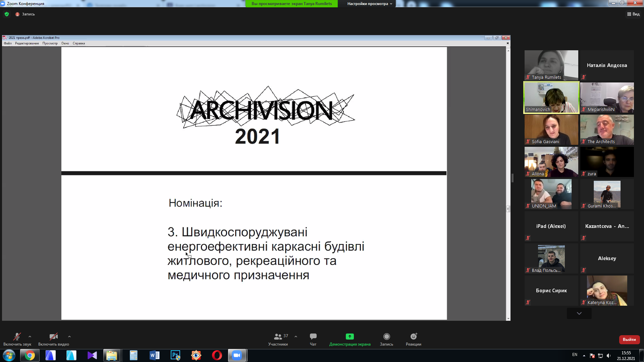Select Влад Польсь... video tile
Image resolution: width=644 pixels, height=362 pixels.
(x=551, y=258)
